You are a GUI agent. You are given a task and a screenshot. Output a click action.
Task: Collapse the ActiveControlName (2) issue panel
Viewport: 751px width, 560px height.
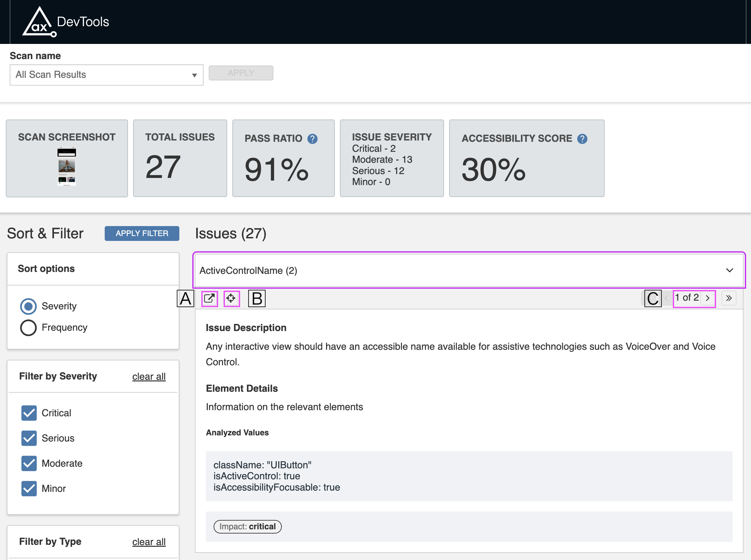pyautogui.click(x=729, y=270)
